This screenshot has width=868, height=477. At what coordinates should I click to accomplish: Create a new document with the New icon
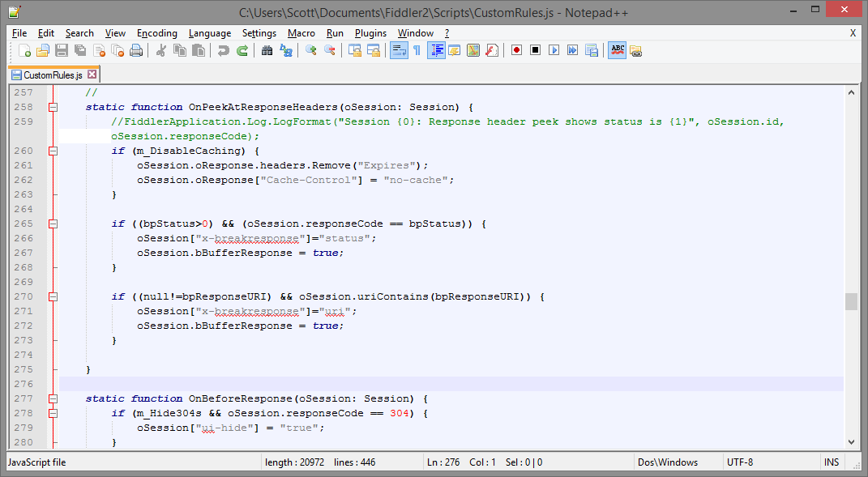(24, 51)
